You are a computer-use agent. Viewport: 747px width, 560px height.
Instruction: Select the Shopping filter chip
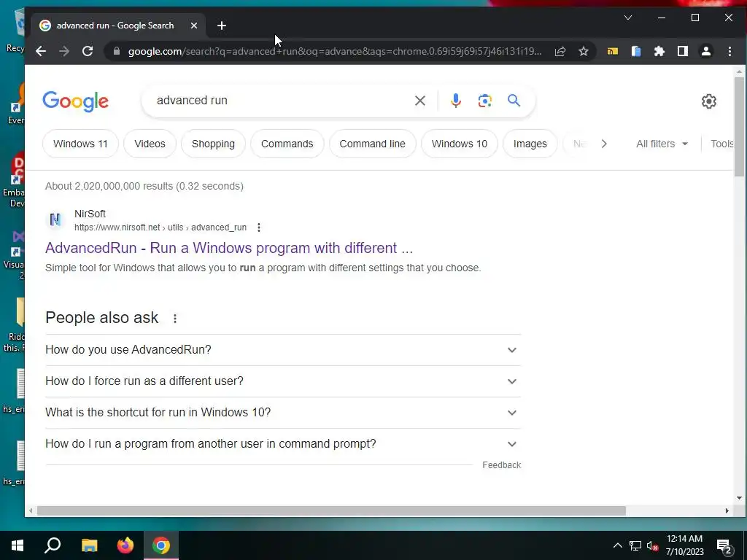[213, 144]
